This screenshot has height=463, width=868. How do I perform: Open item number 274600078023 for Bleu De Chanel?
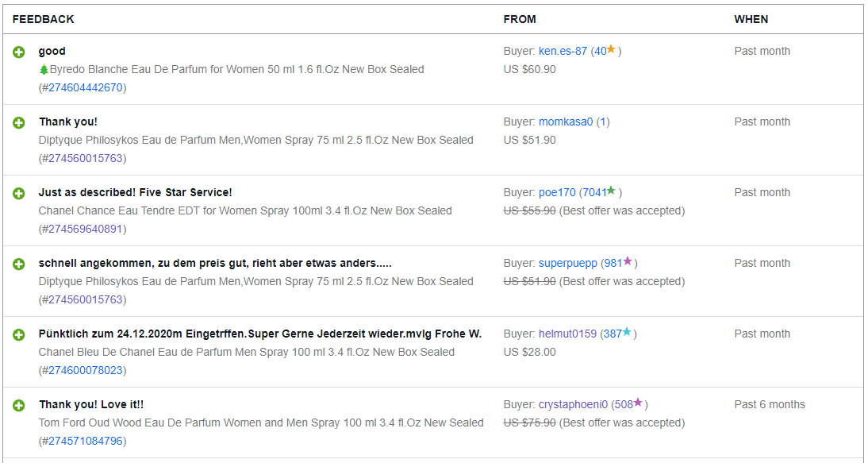point(85,370)
